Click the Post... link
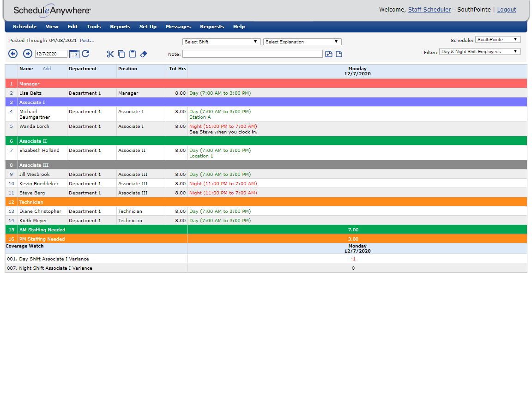 pyautogui.click(x=87, y=40)
